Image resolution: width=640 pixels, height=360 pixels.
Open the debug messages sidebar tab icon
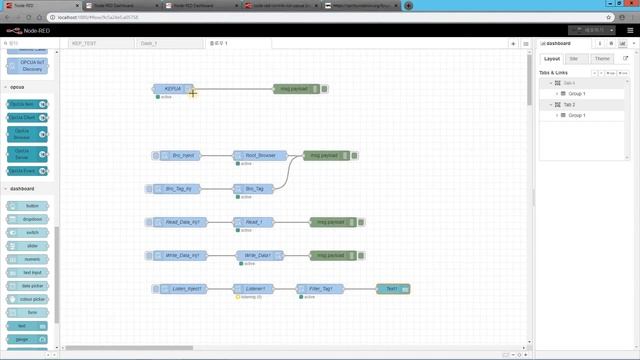coord(611,43)
